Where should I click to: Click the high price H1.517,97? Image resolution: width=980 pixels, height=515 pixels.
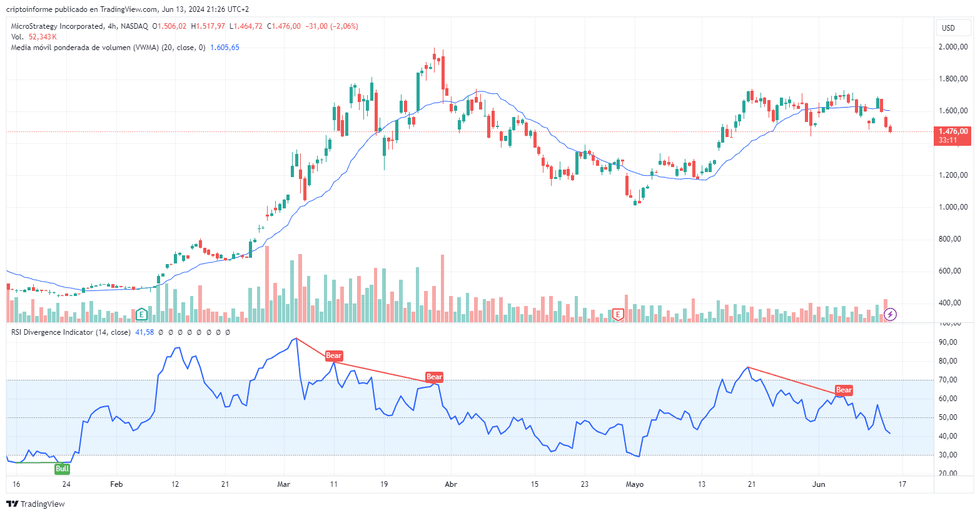208,26
